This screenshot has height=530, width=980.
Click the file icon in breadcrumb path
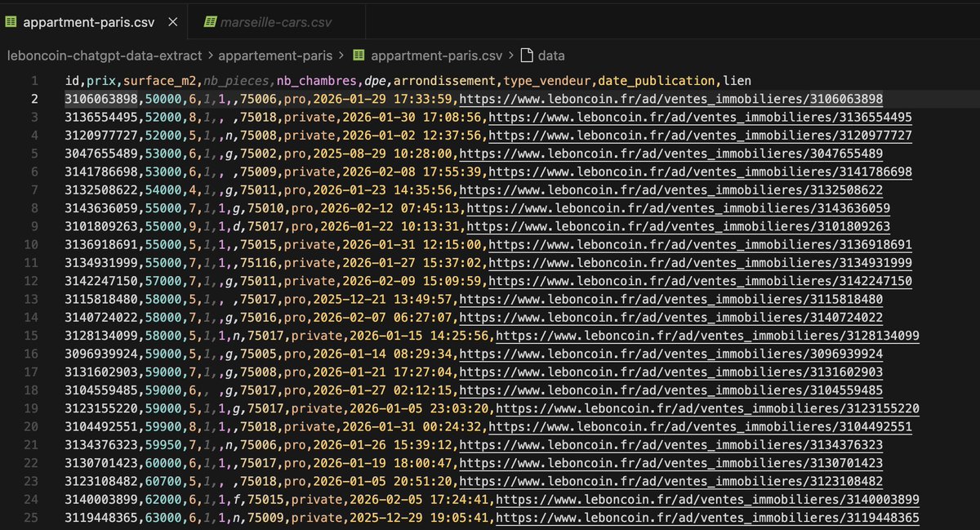pos(359,56)
